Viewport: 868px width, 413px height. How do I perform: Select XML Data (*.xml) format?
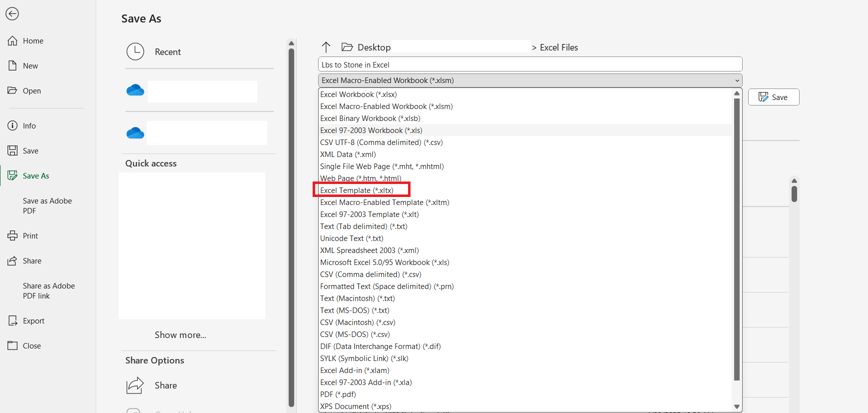point(525,154)
